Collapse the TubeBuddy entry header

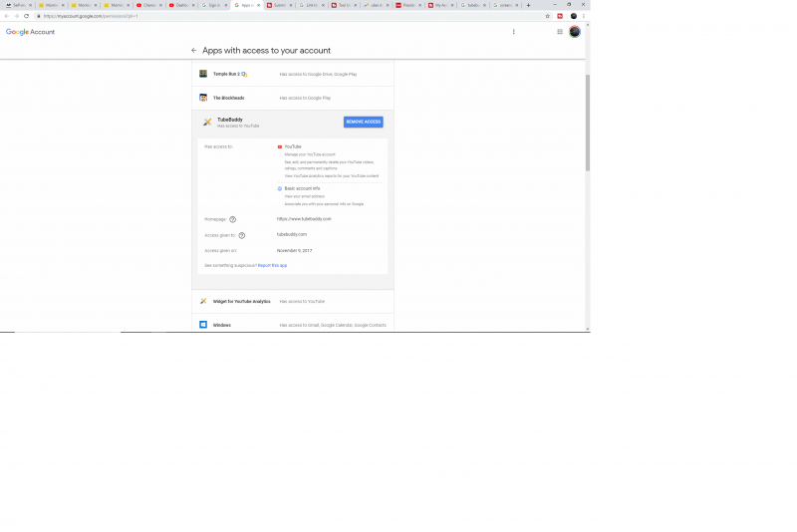(x=269, y=122)
